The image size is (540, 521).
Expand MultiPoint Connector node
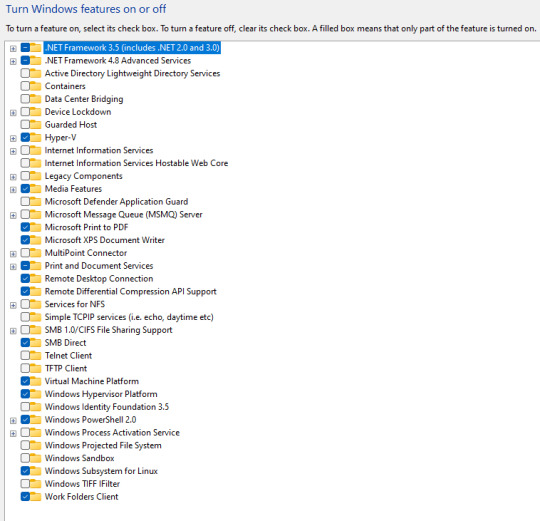coord(13,254)
